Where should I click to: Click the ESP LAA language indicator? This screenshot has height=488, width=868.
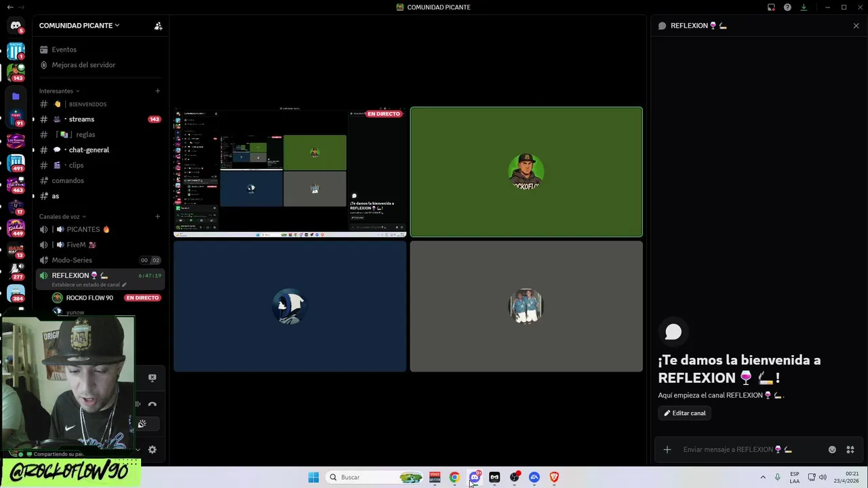[794, 477]
